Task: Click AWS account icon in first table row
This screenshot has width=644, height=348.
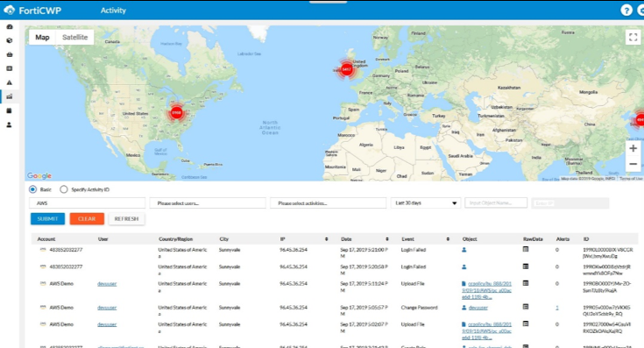Action: click(x=43, y=250)
